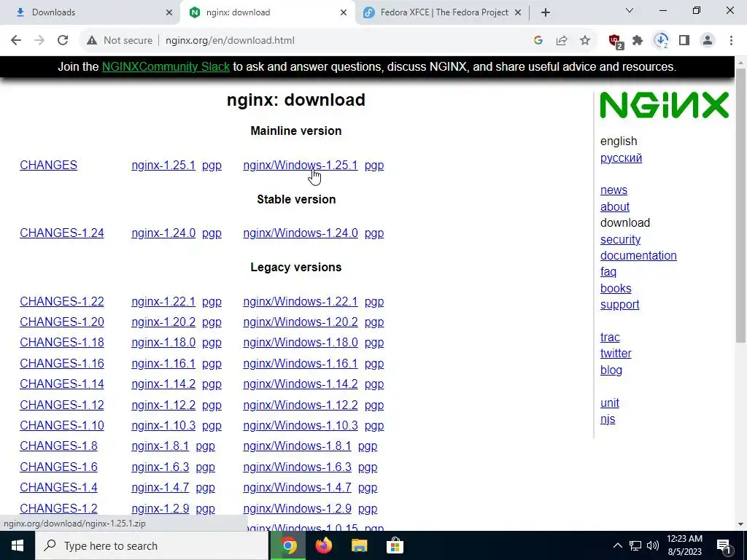The width and height of the screenshot is (747, 560).
Task: Open File Explorer from the taskbar
Action: click(x=359, y=545)
